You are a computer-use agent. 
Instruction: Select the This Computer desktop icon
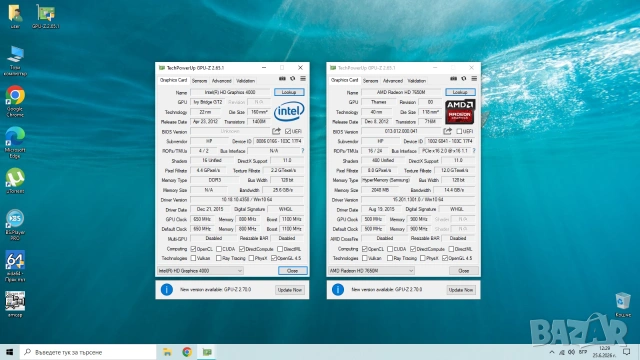(x=15, y=61)
